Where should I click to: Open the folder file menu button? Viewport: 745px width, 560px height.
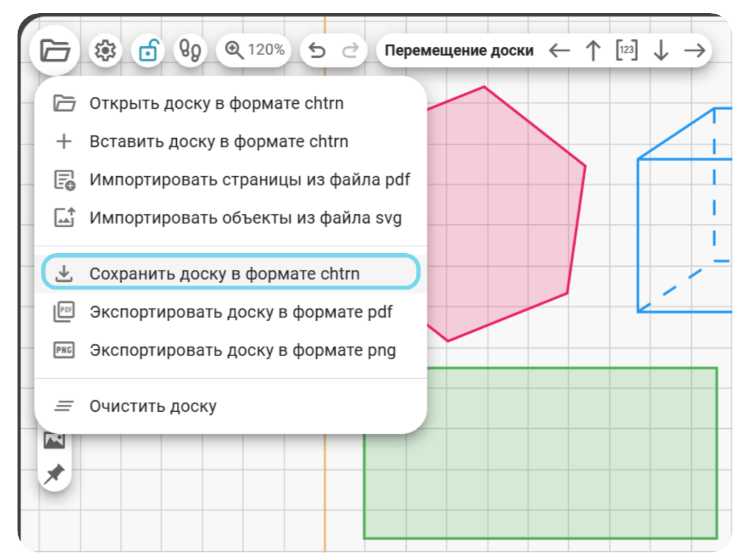54,51
